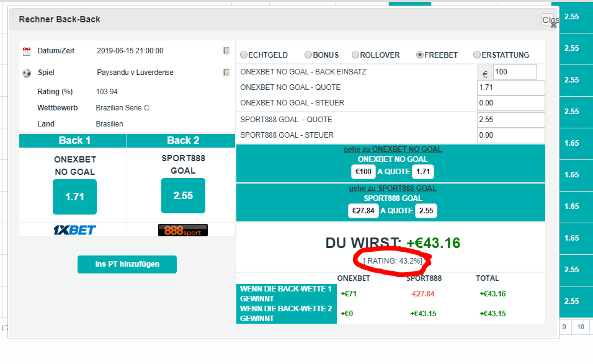Click the calendar icon beside Datum/Zeit
593x364 pixels.
[27, 51]
